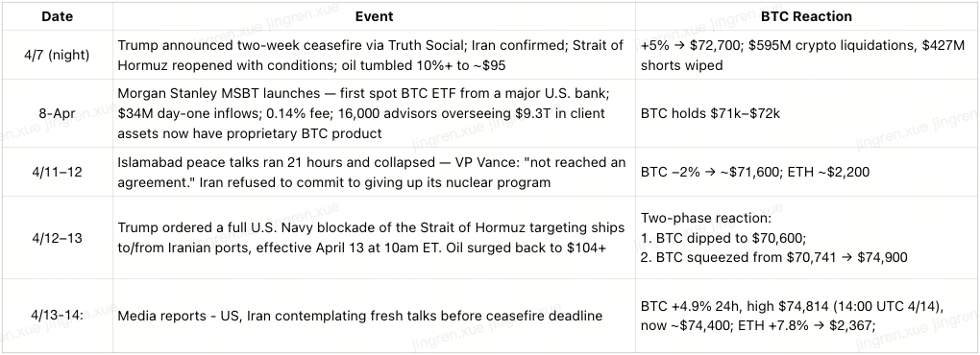Click the Trump two-week ceasefire event cell
980x355 pixels.
tap(374, 55)
